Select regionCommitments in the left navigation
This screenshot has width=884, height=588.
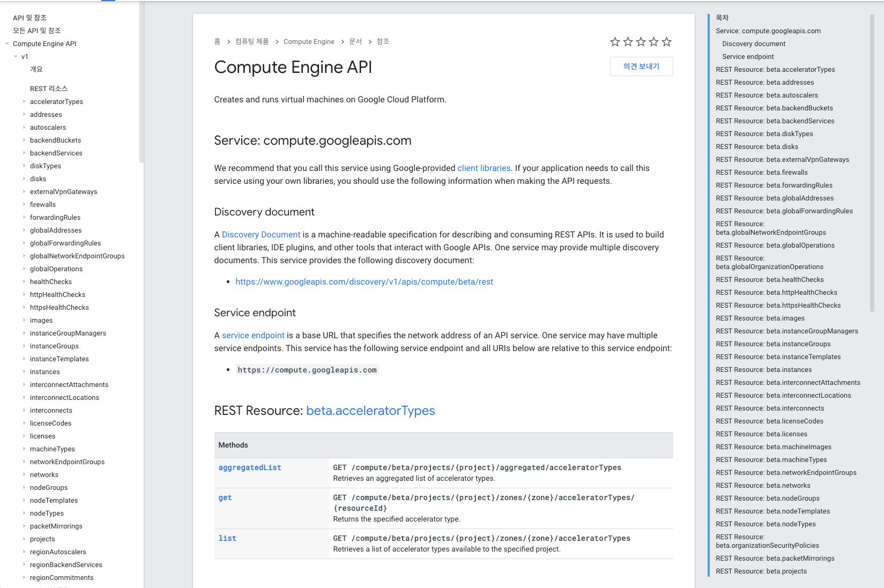click(62, 578)
